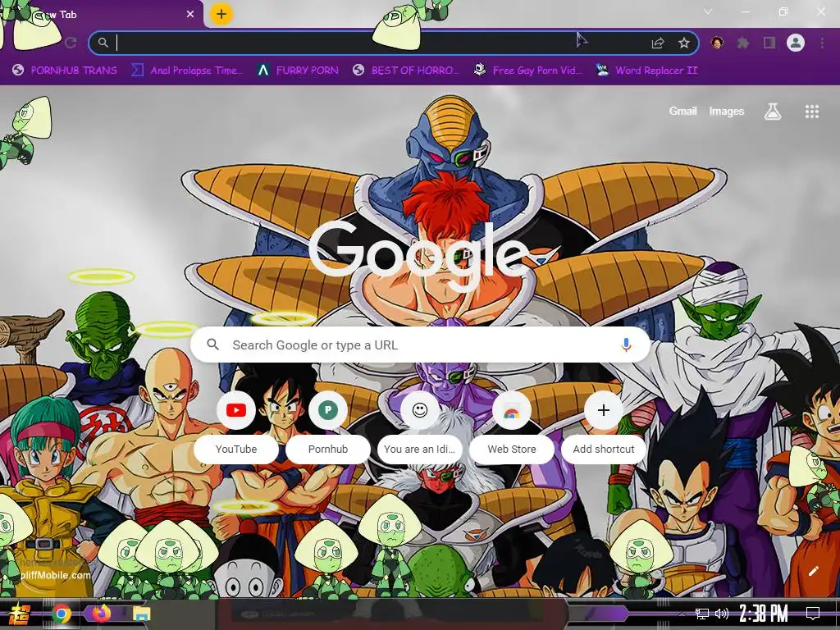Customize this page with the pencil icon
Viewport: 840px width, 630px height.
click(813, 571)
